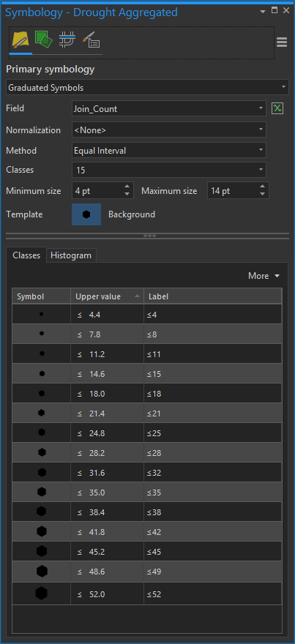This screenshot has height=644, width=295.
Task: Click the expression builder icon beside Field
Action: [277, 108]
